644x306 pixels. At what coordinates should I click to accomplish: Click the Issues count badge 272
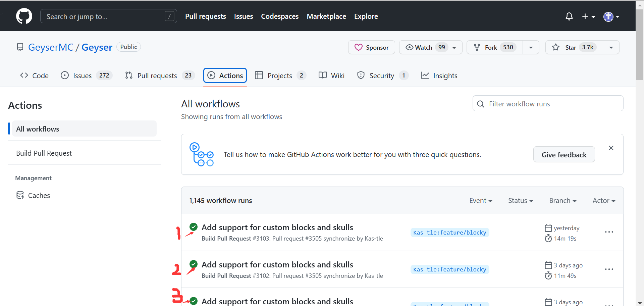coord(104,75)
